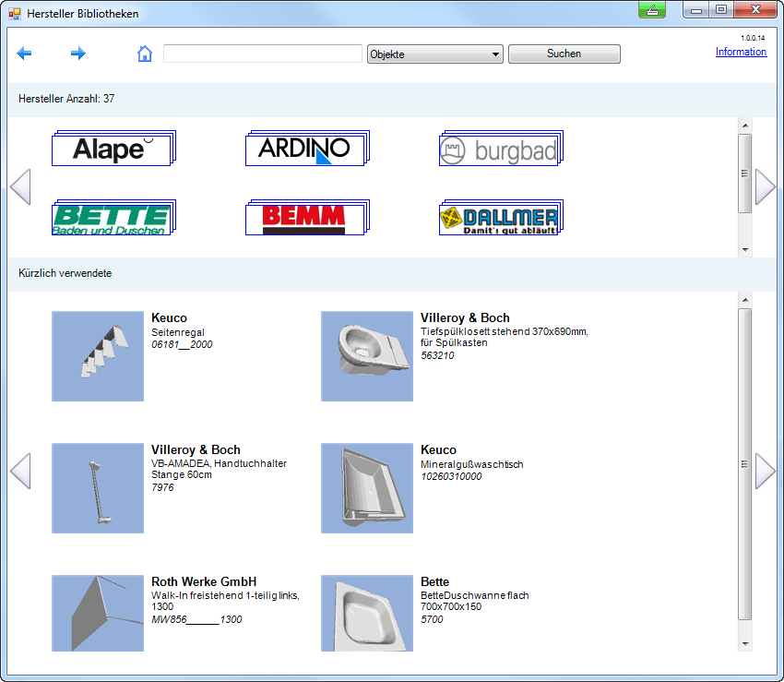Click the green title bar button
Screen dimensions: 784x682
pos(652,9)
